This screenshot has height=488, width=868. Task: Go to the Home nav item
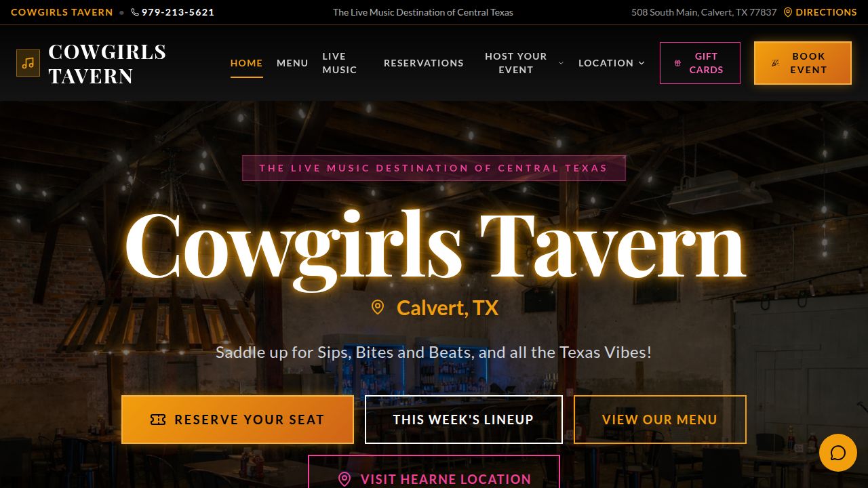247,63
